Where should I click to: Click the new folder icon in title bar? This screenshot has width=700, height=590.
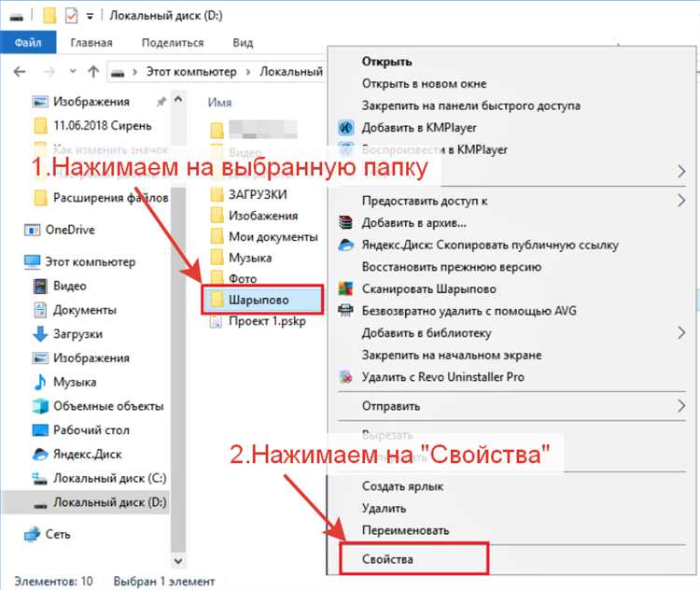pyautogui.click(x=49, y=16)
